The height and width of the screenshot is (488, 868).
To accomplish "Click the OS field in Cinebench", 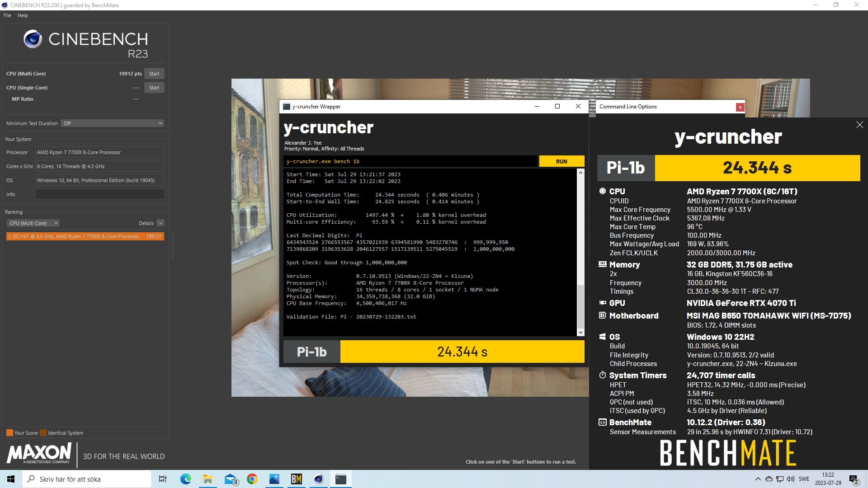I will (100, 180).
